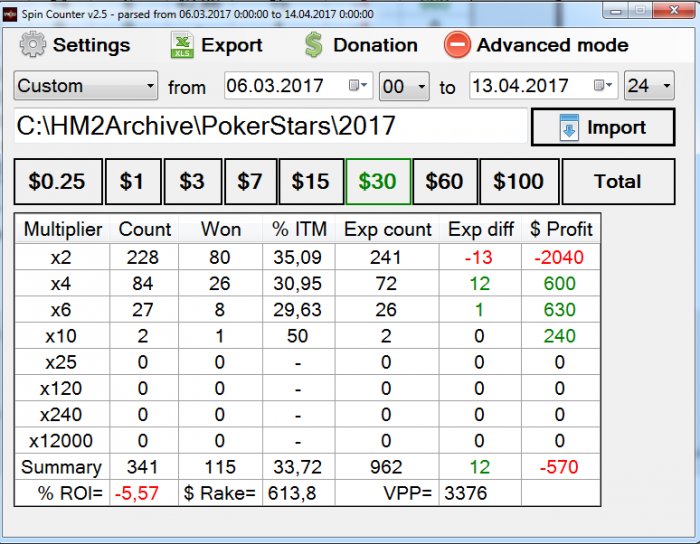Click the from date field 06.03.2017
Screen dimensions: 700x544
click(x=298, y=85)
